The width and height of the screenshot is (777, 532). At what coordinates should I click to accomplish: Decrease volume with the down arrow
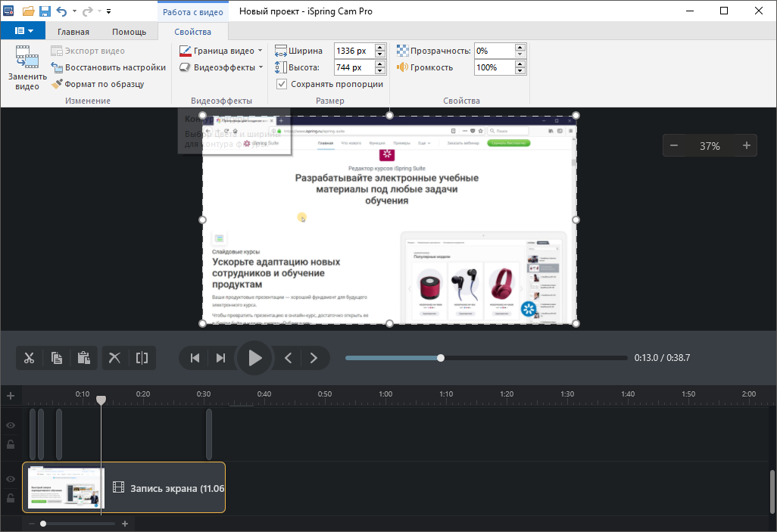520,71
